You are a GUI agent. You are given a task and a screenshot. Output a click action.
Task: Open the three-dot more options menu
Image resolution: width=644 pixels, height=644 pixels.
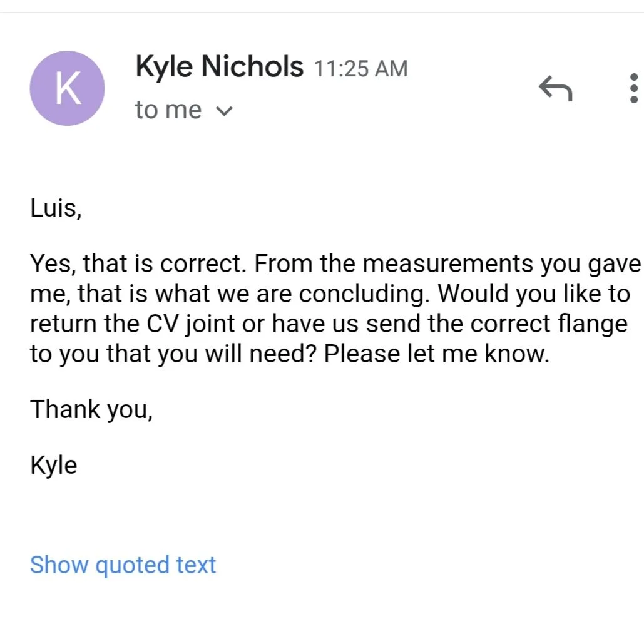click(x=633, y=89)
